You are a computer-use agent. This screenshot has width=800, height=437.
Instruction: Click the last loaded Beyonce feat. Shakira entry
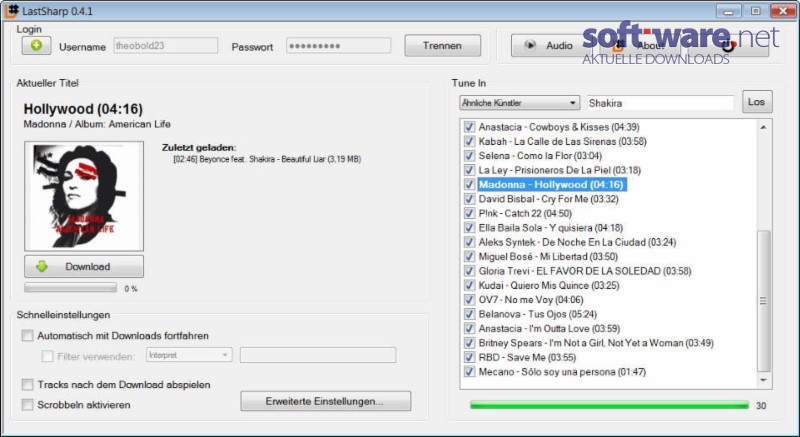[x=267, y=159]
